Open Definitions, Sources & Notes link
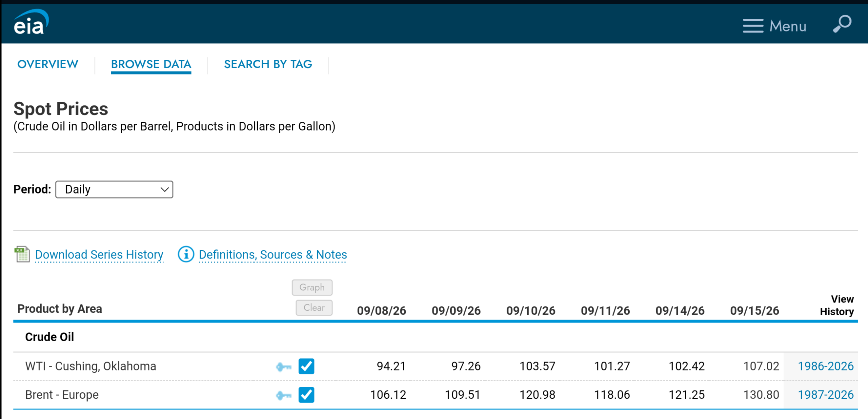The width and height of the screenshot is (868, 419). [273, 255]
